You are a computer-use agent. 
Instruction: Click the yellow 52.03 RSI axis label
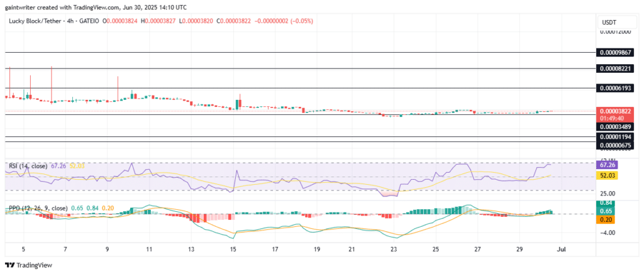coord(606,175)
